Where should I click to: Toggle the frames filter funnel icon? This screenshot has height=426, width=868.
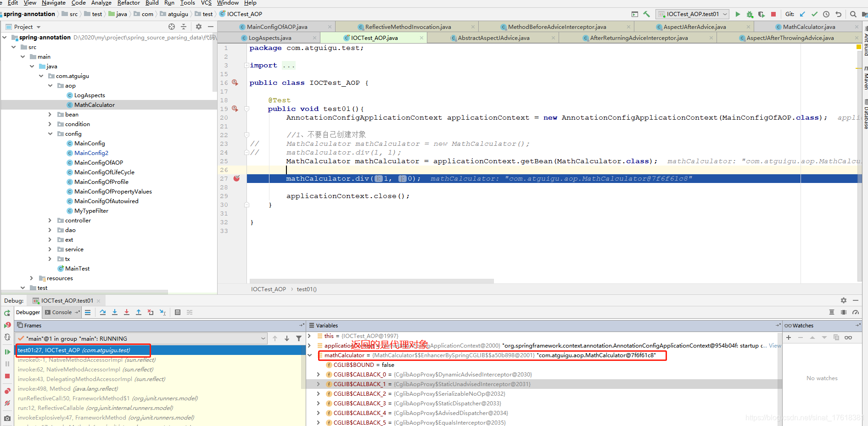299,338
